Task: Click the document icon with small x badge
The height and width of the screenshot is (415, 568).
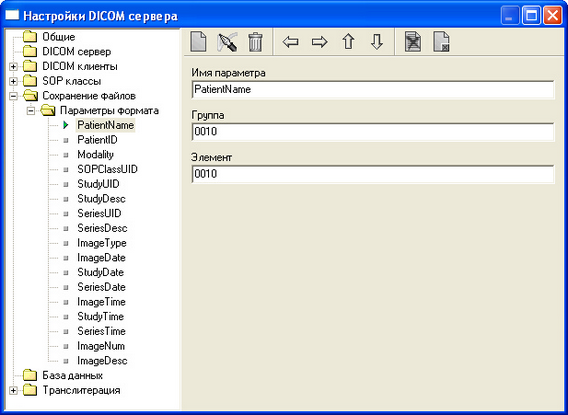Action: tap(441, 42)
